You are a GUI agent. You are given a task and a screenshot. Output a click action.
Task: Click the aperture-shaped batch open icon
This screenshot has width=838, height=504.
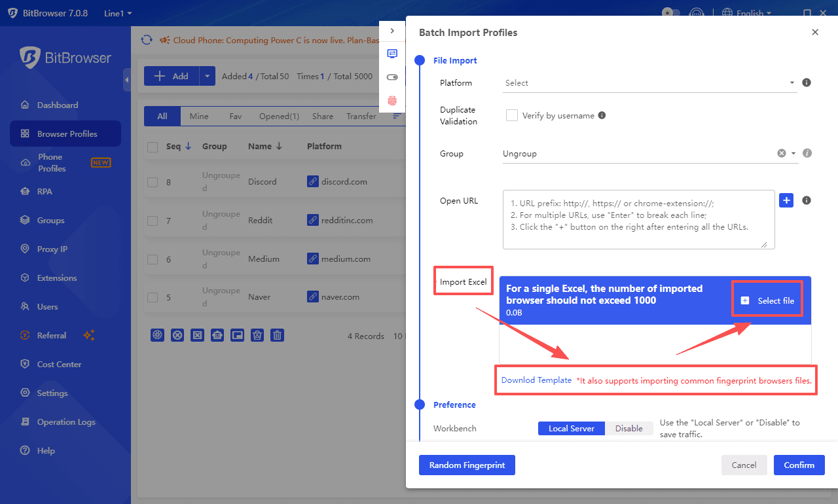157,334
